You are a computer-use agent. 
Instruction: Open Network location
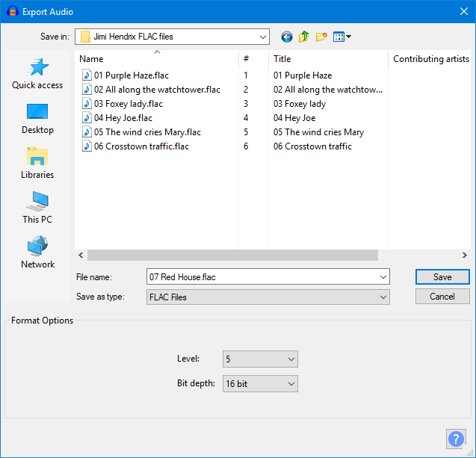(37, 253)
